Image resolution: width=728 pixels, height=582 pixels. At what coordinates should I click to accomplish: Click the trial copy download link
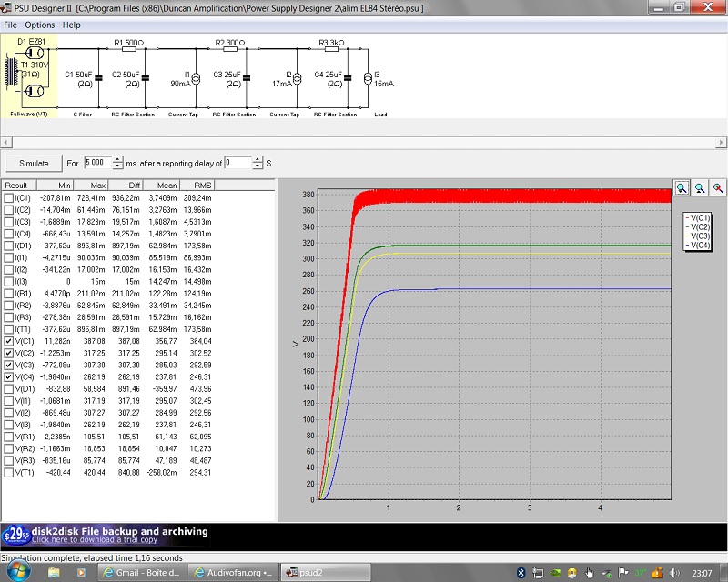pyautogui.click(x=95, y=540)
